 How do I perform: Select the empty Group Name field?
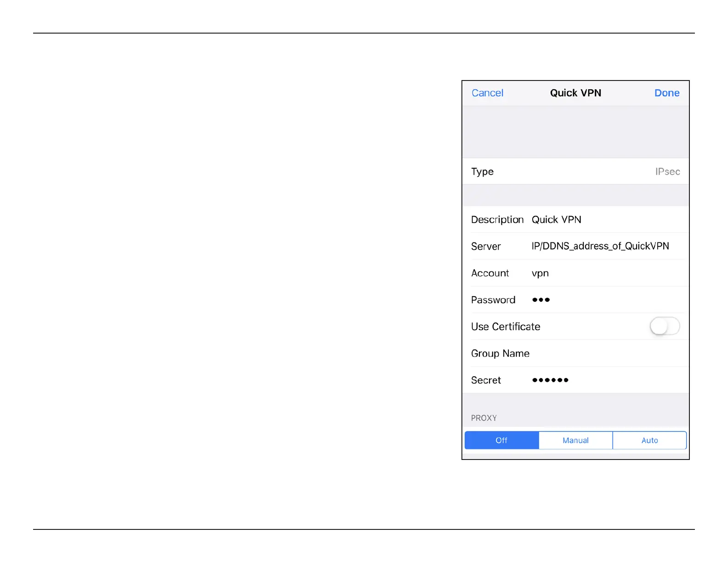point(575,353)
